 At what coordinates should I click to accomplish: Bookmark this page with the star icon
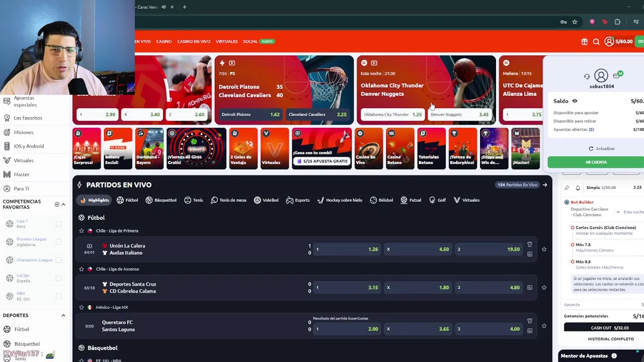pos(575,22)
